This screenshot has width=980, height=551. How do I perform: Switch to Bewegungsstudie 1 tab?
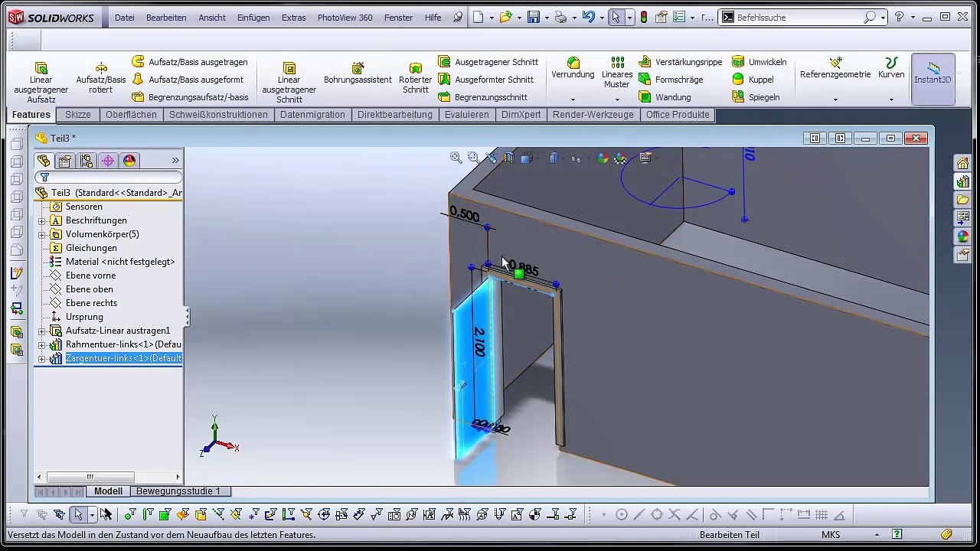(x=178, y=491)
